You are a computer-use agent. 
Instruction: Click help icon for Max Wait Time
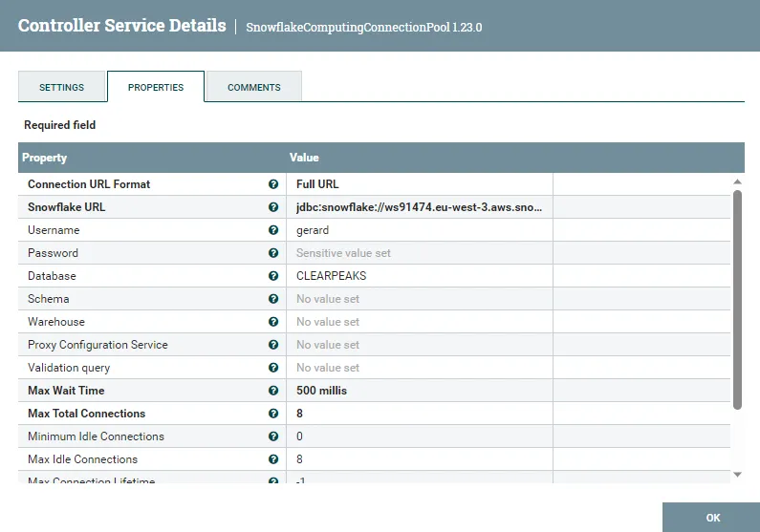pos(273,391)
